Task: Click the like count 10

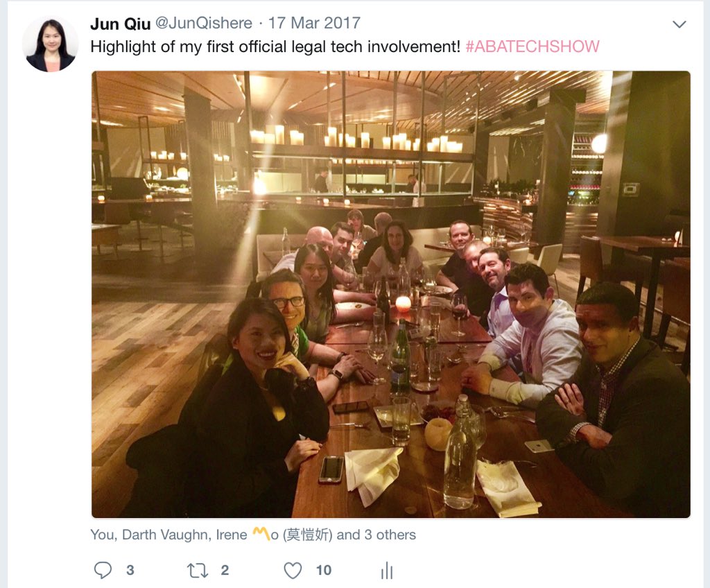Action: 324,571
